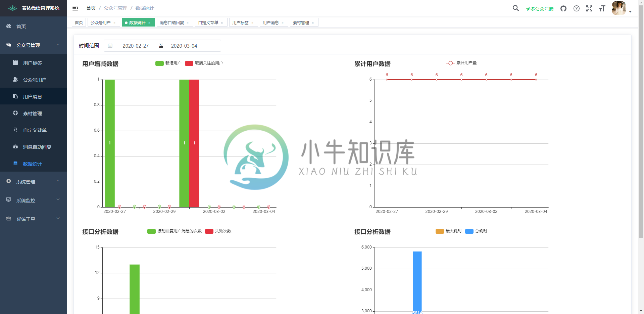Expand the 系统工具 sidebar menu
Screen dimensions: 644x314
coord(33,219)
